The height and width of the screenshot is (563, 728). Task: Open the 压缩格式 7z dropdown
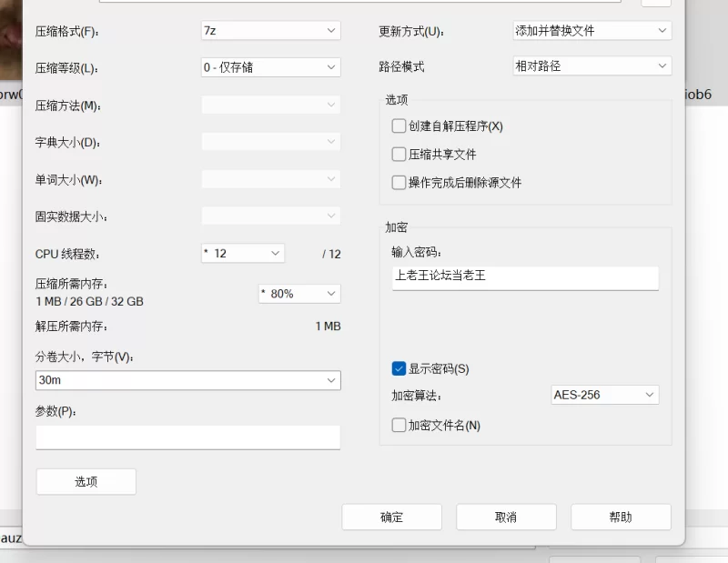click(270, 31)
